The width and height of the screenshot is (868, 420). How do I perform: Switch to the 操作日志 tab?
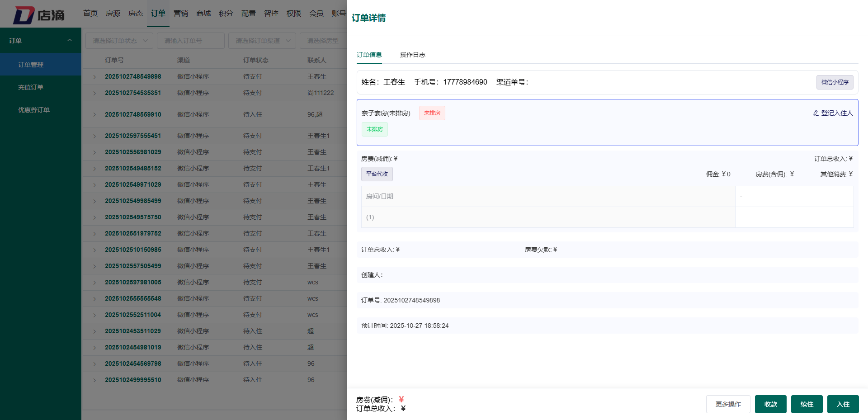[x=412, y=55]
